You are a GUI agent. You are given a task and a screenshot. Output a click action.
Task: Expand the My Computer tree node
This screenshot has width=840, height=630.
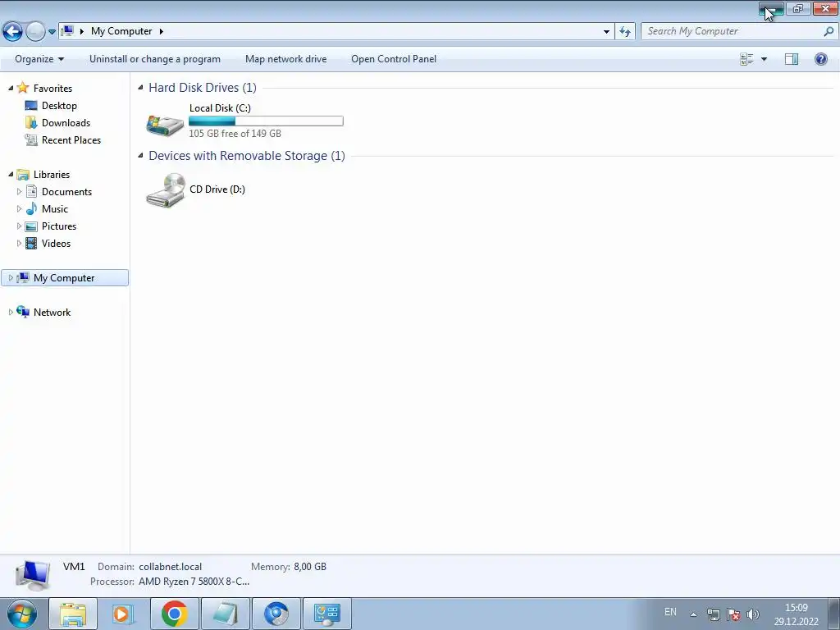11,277
